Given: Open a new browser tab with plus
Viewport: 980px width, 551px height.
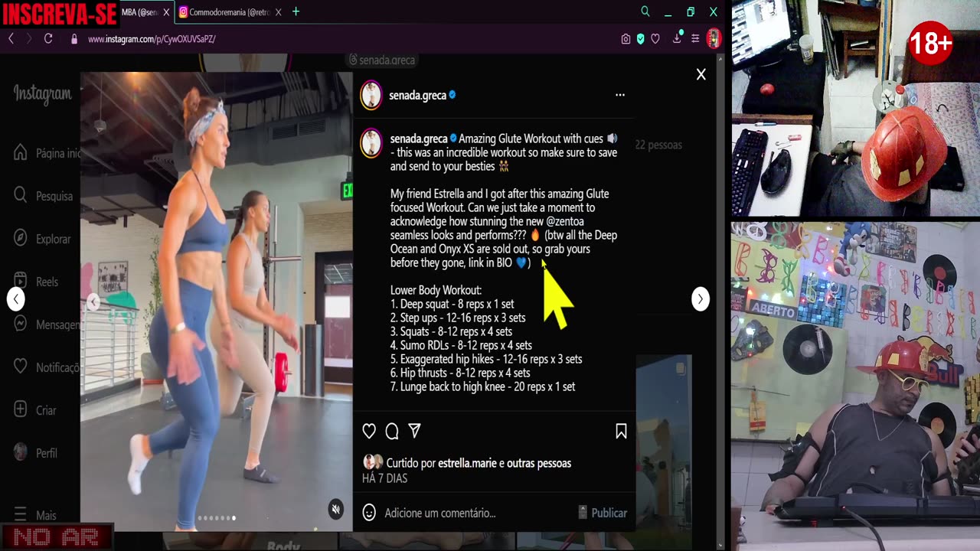Looking at the screenshot, I should tap(296, 11).
